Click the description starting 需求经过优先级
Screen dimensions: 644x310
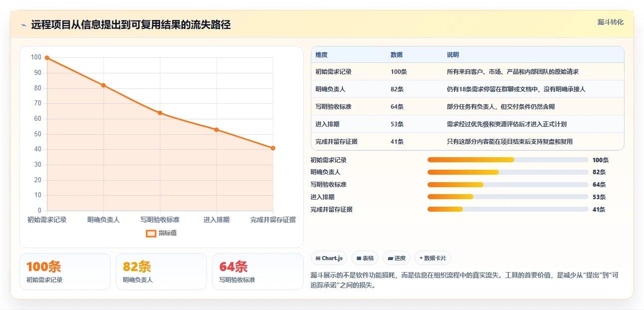pos(507,124)
